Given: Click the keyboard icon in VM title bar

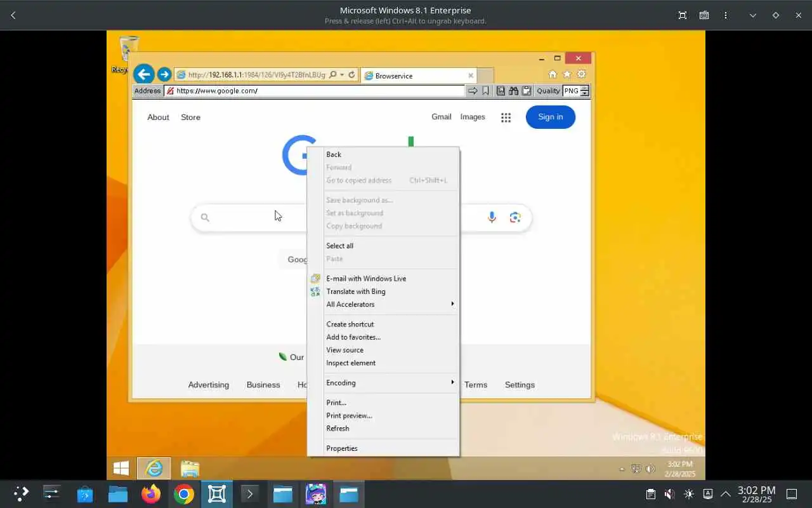Looking at the screenshot, I should tap(704, 15).
